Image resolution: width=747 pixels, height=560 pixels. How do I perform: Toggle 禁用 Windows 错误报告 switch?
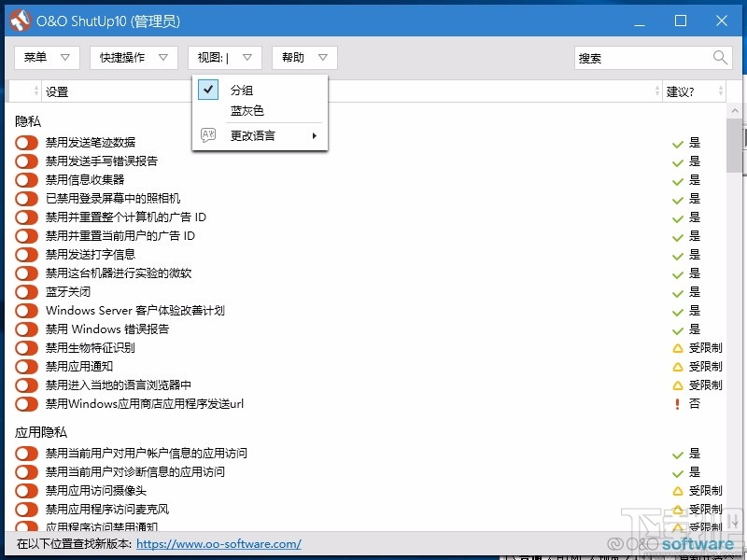click(x=26, y=329)
